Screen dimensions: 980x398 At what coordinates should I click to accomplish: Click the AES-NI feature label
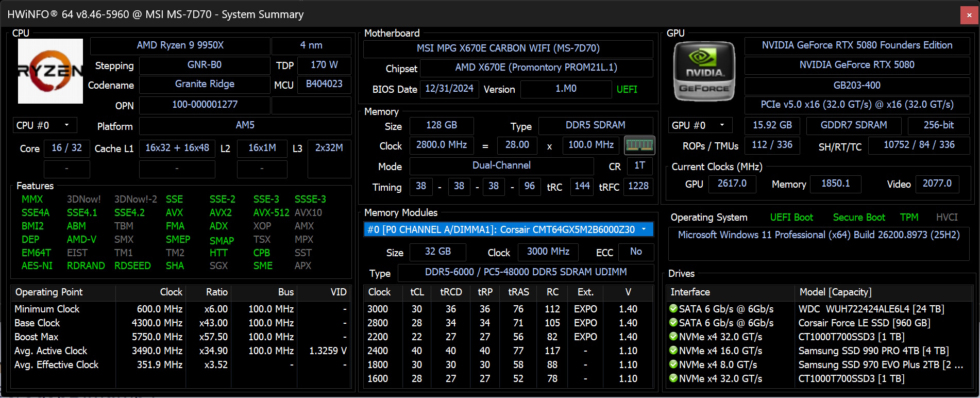click(x=37, y=266)
